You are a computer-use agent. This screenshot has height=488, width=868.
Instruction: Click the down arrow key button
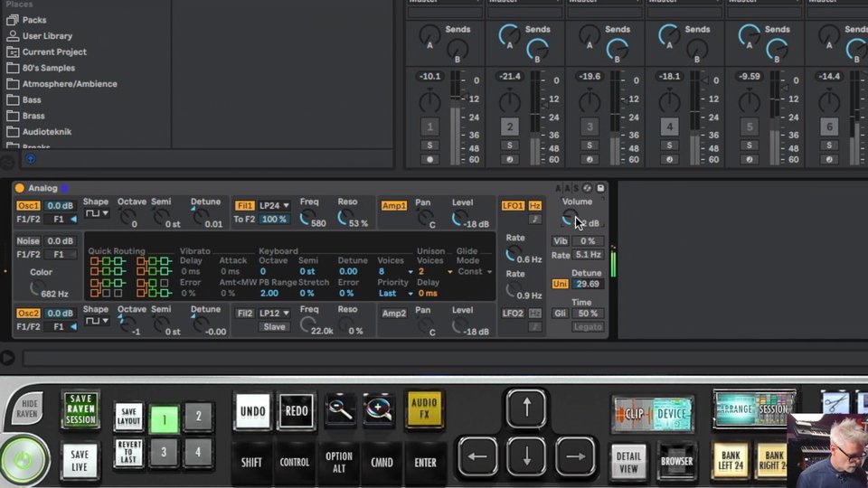tap(526, 457)
